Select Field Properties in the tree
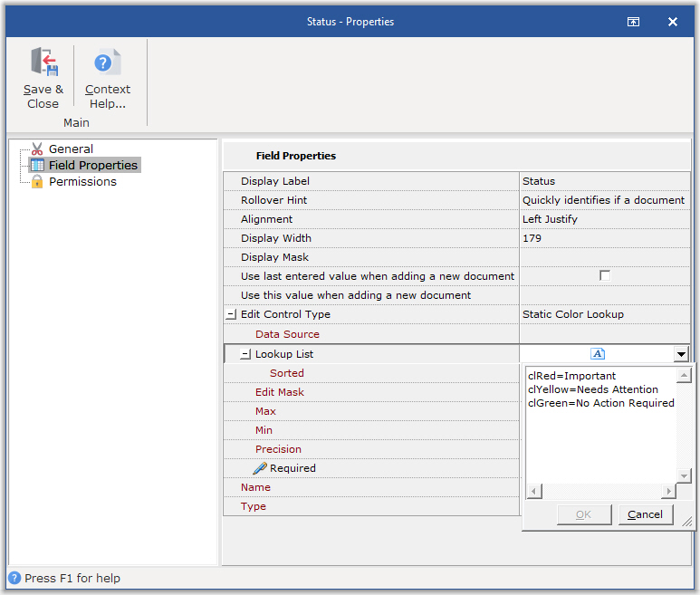Screen dimensions: 700x595 (93, 165)
